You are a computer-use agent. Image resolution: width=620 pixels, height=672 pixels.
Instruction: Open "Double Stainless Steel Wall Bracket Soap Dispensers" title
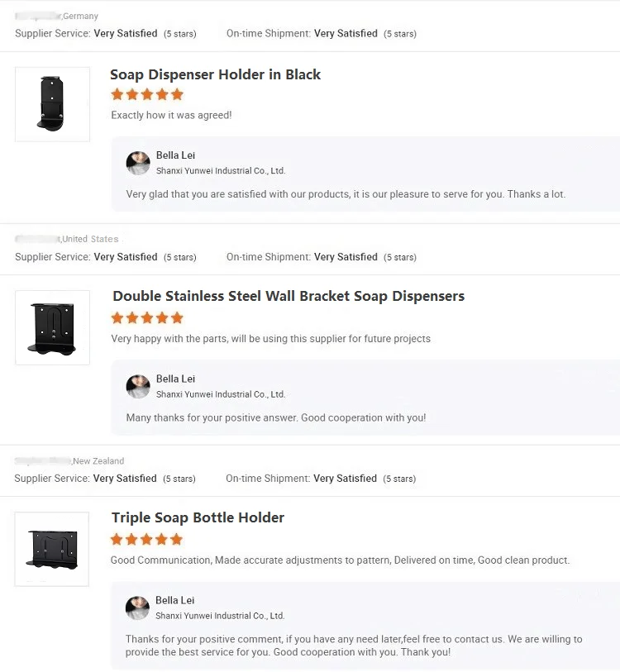click(289, 296)
